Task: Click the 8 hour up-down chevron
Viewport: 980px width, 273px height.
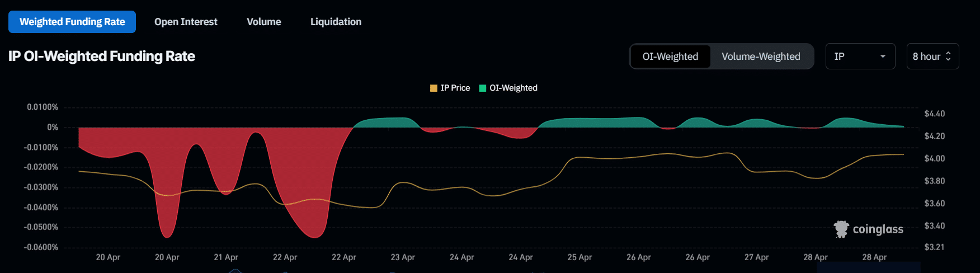Action: point(948,57)
